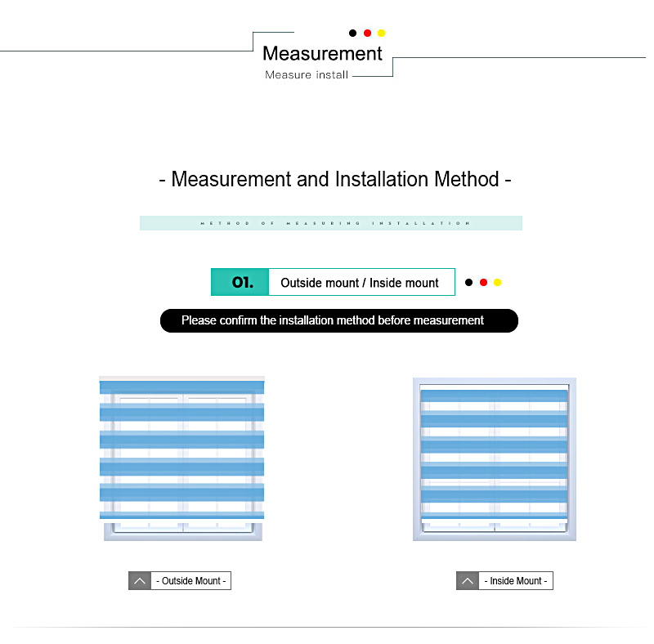Select the red dot beside Outside mount box

483,283
